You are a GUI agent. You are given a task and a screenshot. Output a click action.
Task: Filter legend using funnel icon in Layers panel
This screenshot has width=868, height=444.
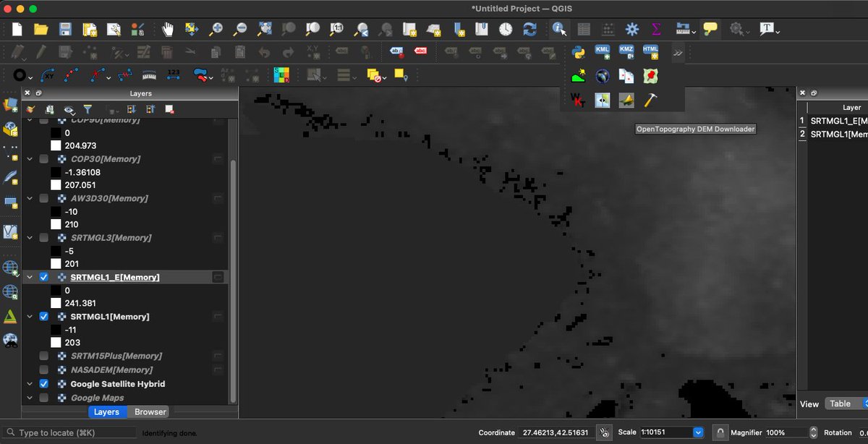click(88, 109)
